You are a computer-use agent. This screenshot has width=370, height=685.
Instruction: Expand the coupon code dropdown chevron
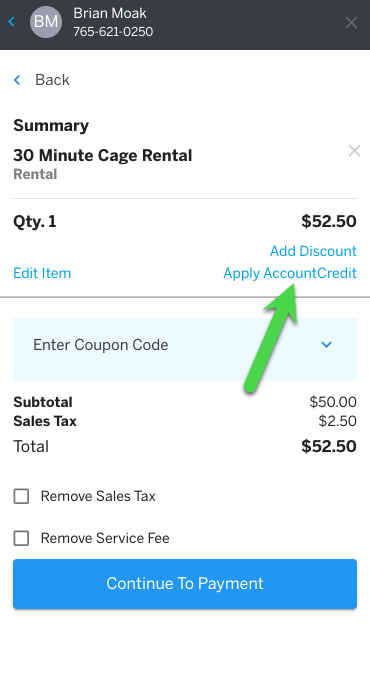point(326,345)
